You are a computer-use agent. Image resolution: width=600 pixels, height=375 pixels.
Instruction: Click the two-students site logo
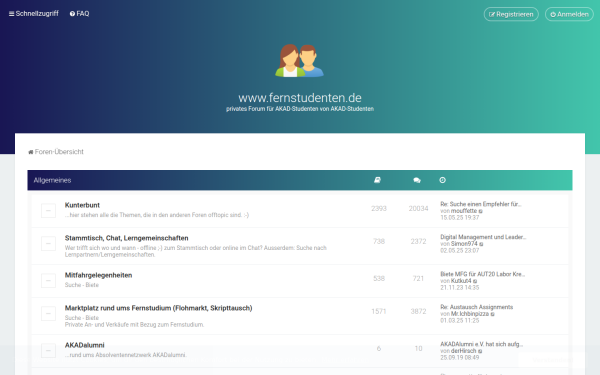tap(300, 60)
